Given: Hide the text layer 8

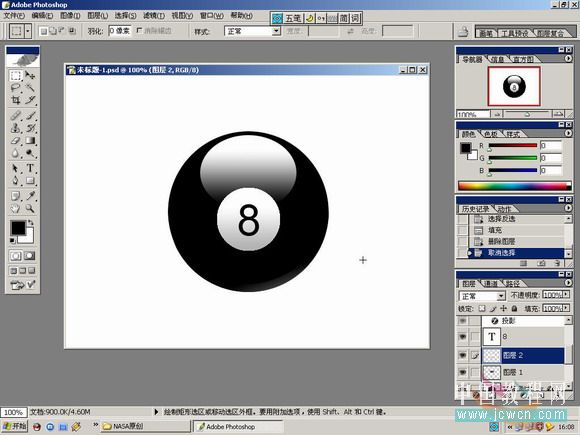Looking at the screenshot, I should [463, 337].
